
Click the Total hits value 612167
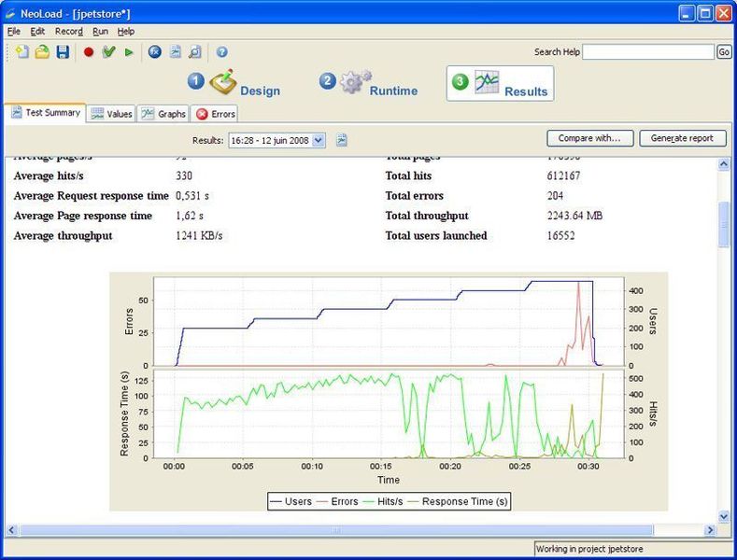point(563,175)
